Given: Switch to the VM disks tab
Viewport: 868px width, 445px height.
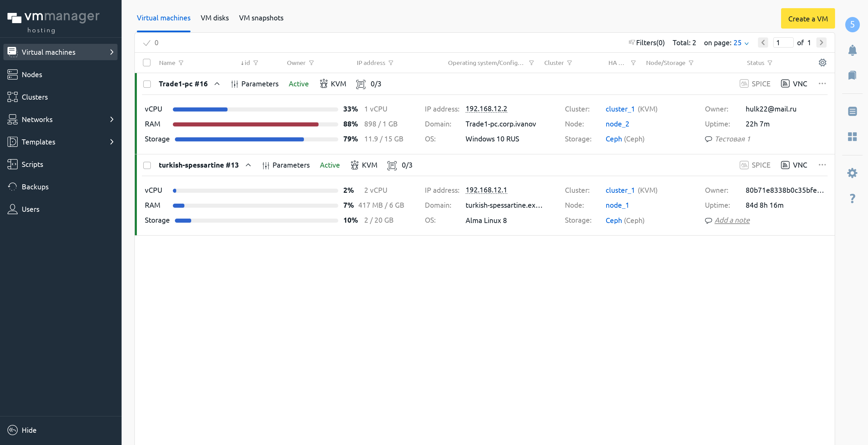Looking at the screenshot, I should [x=215, y=18].
